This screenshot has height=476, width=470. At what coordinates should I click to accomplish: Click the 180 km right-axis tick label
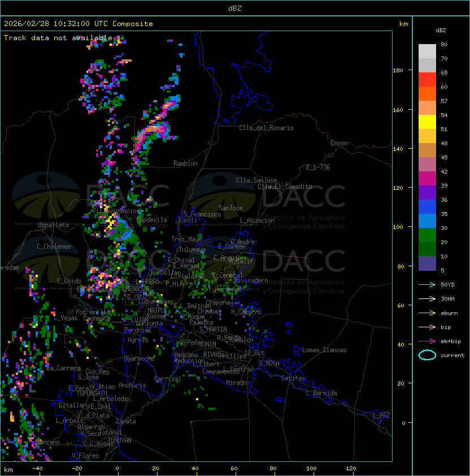[398, 71]
